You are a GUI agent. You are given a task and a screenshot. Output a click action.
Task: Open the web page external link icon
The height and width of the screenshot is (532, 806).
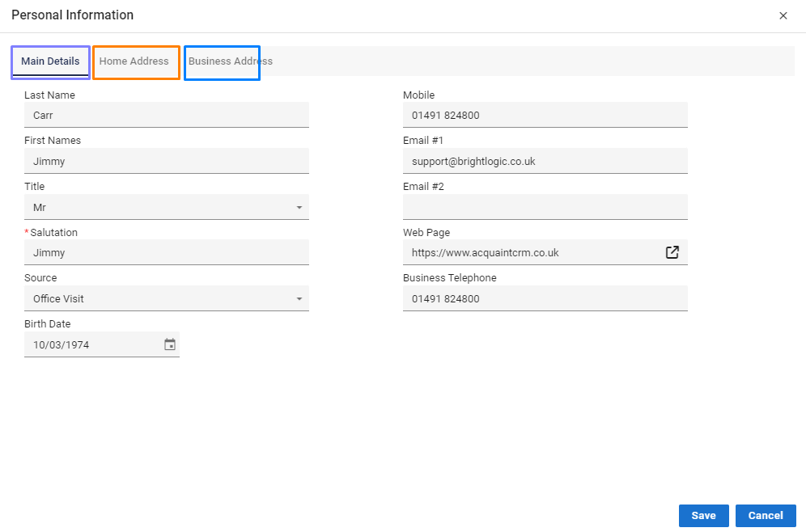pos(672,252)
